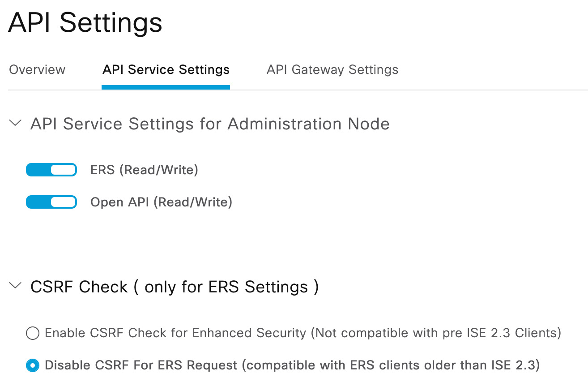Click the Disable CSRF For ERS Request label
This screenshot has width=588, height=386.
coord(141,365)
